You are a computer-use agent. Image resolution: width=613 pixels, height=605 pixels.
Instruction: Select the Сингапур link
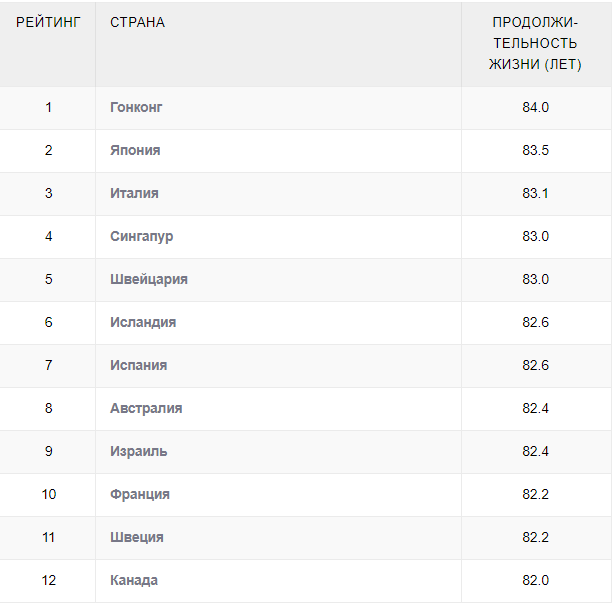point(142,236)
